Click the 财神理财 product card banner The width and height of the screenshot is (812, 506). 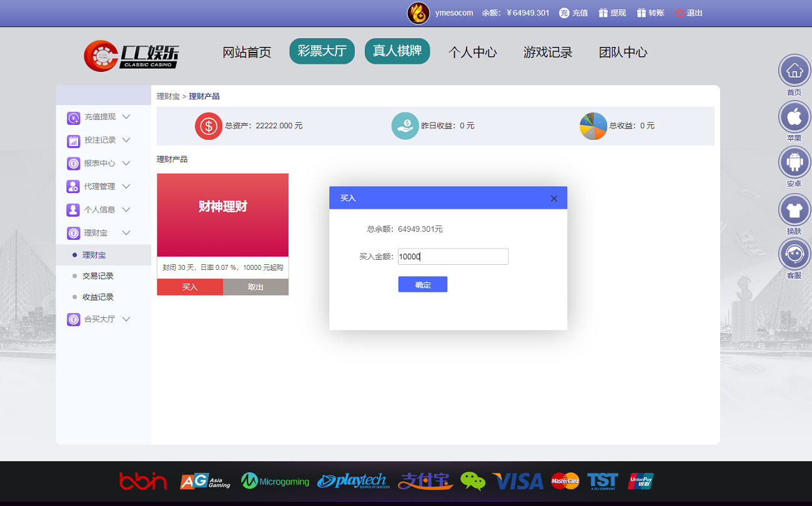pos(223,215)
